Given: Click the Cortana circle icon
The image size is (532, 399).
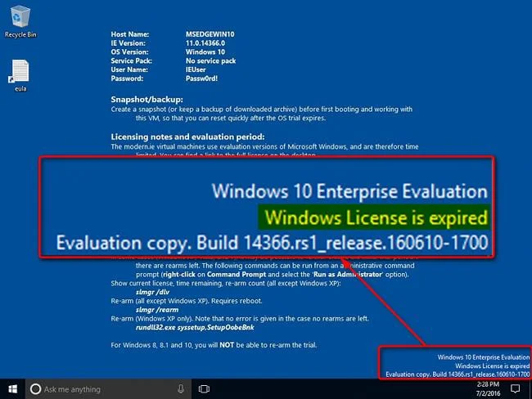Looking at the screenshot, I should (35, 389).
